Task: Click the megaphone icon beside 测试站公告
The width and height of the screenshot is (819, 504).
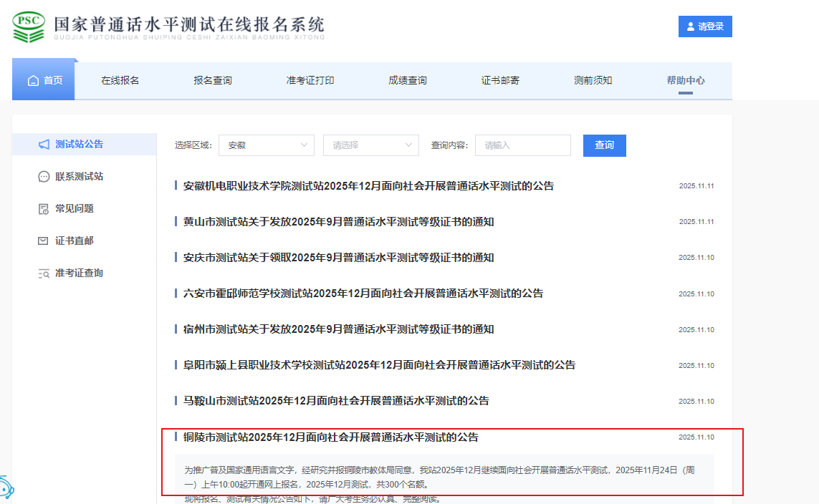Action: point(44,145)
